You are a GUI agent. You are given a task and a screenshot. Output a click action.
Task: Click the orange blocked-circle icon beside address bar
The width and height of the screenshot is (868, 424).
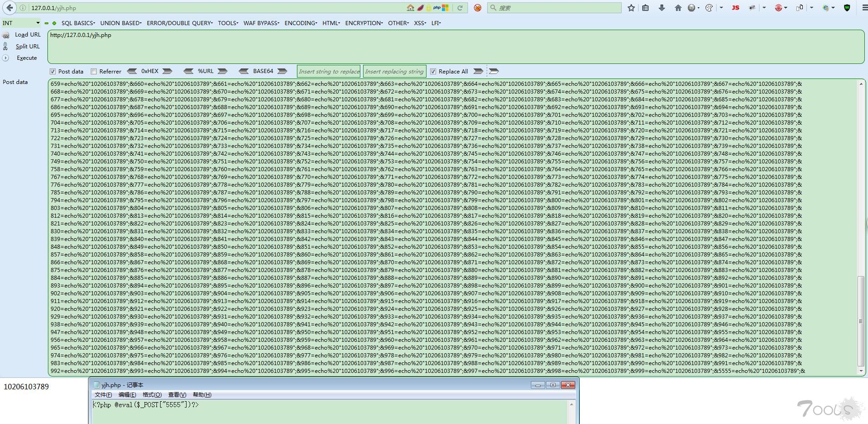coord(478,8)
